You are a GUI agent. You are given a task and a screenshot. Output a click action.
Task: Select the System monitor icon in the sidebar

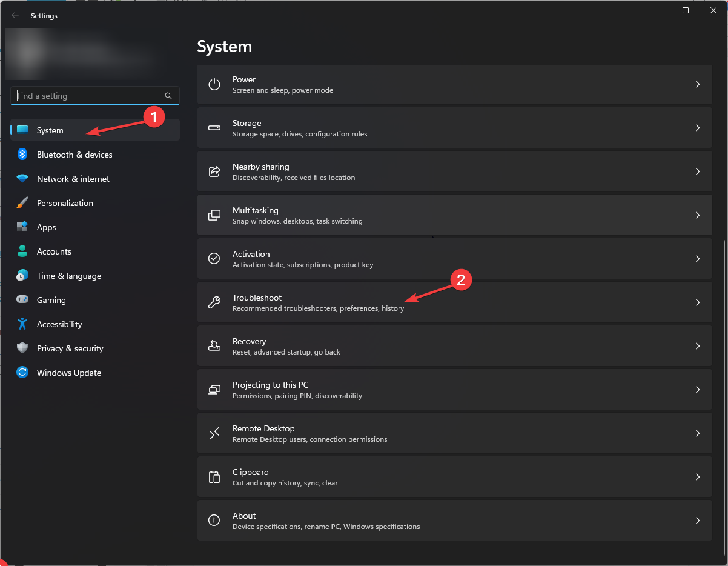click(x=22, y=130)
